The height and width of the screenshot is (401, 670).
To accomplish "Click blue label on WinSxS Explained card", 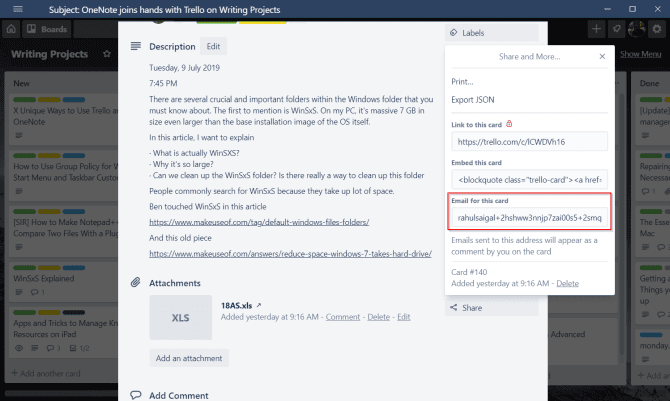I will tap(73, 268).
